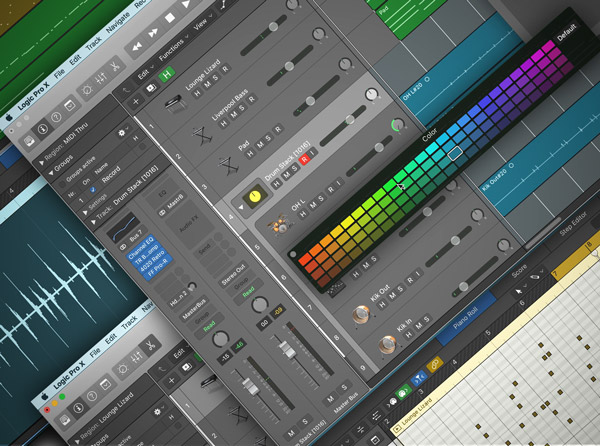Open the Library icon in upper Logic window

(x=29, y=142)
